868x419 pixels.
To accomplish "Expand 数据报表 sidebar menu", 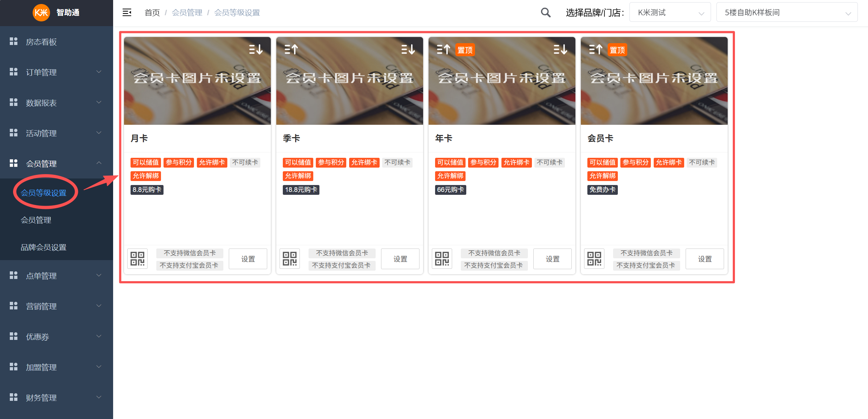I will (x=57, y=103).
